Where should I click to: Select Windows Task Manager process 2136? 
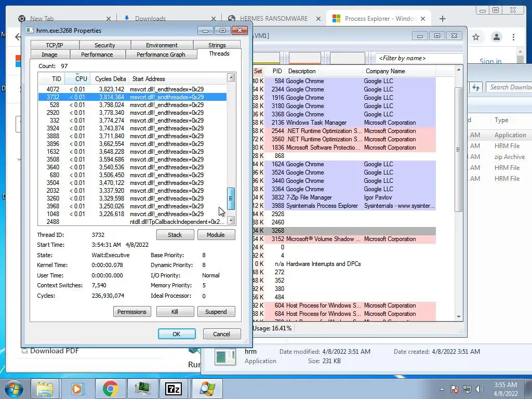(x=344, y=123)
